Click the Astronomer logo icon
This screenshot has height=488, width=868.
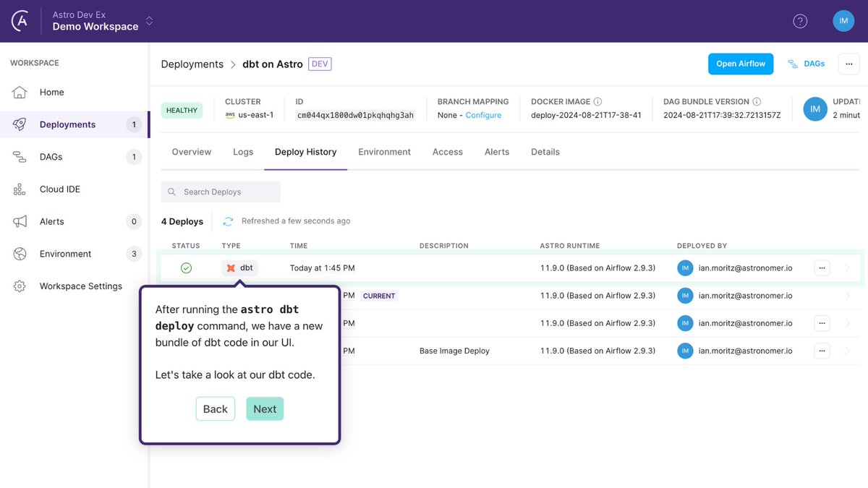click(20, 21)
